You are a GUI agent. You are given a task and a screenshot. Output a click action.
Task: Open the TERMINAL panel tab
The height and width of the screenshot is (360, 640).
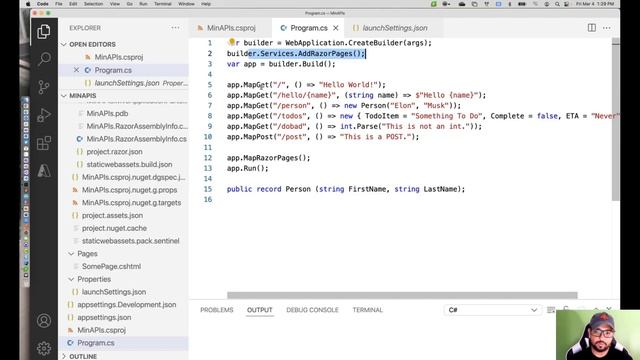[368, 310]
